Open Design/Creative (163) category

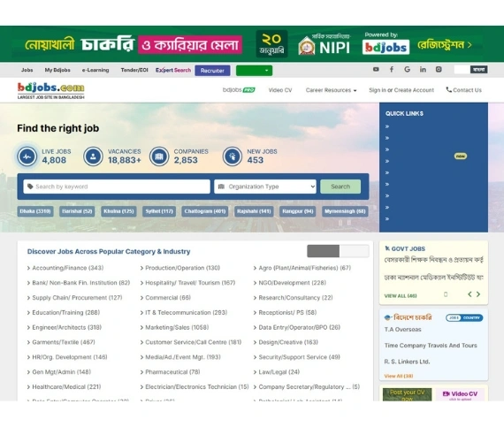pos(288,342)
